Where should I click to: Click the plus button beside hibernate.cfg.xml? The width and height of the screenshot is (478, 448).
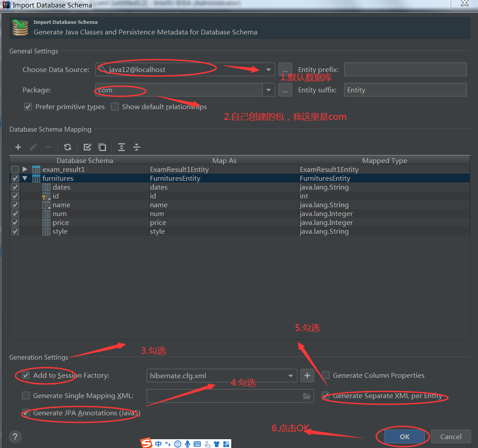point(307,376)
